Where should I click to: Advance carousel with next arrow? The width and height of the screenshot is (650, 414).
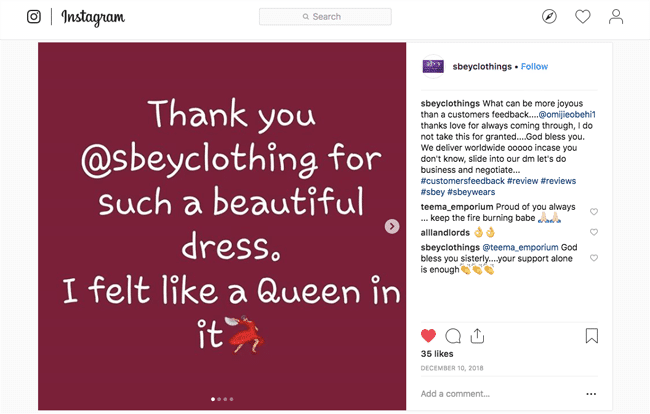coord(392,227)
